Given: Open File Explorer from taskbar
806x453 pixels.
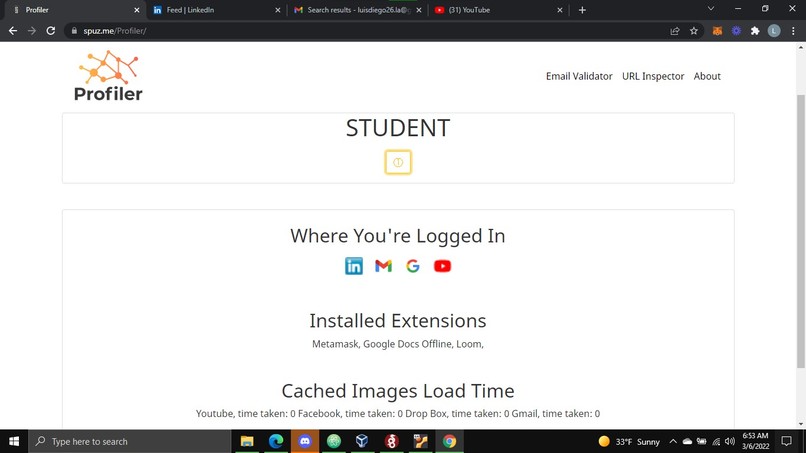Looking at the screenshot, I should pyautogui.click(x=247, y=441).
